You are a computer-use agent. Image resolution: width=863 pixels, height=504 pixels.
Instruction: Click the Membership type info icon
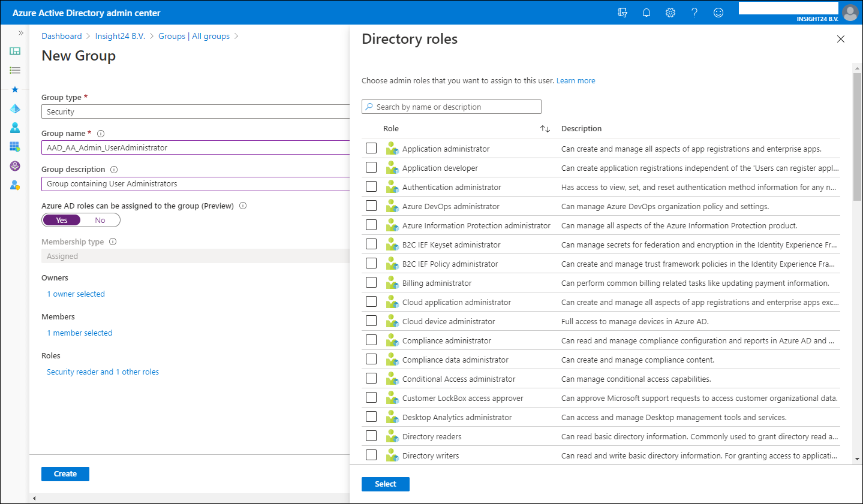coord(113,242)
